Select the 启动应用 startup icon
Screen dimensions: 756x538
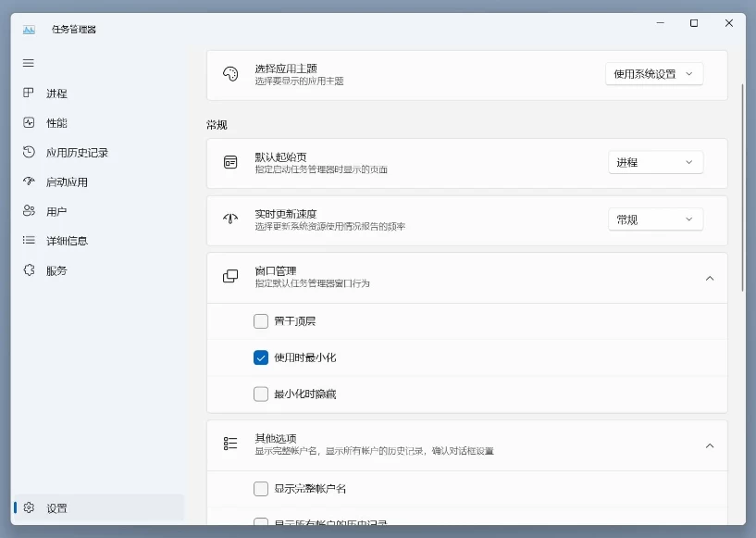[x=29, y=182]
